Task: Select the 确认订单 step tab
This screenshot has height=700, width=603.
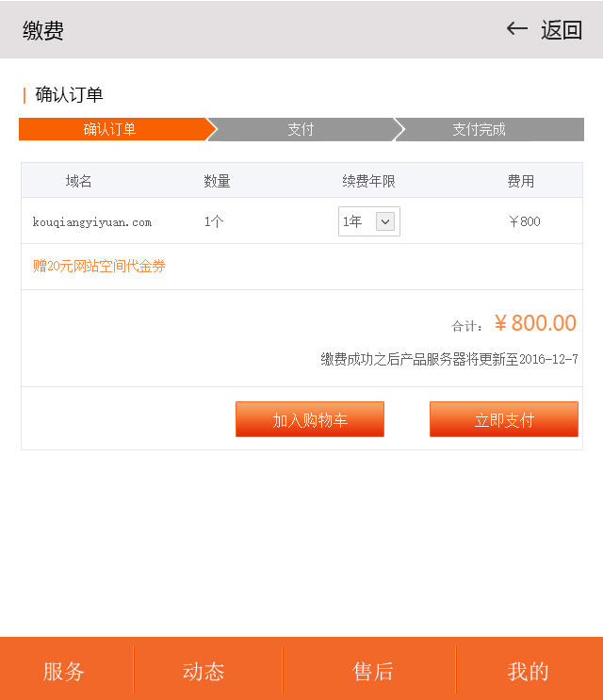Action: coord(110,129)
